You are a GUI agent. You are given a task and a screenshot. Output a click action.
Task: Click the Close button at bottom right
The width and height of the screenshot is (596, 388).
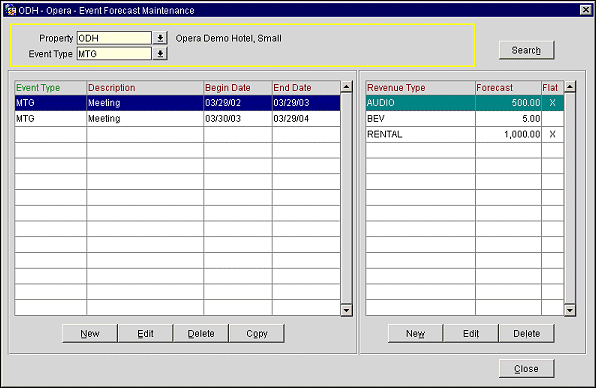(526, 369)
